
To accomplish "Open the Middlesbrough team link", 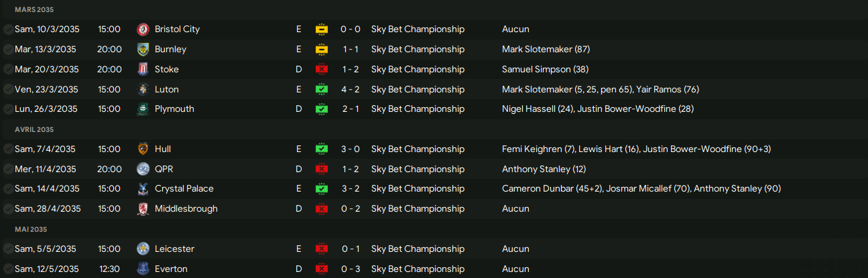I will (186, 209).
